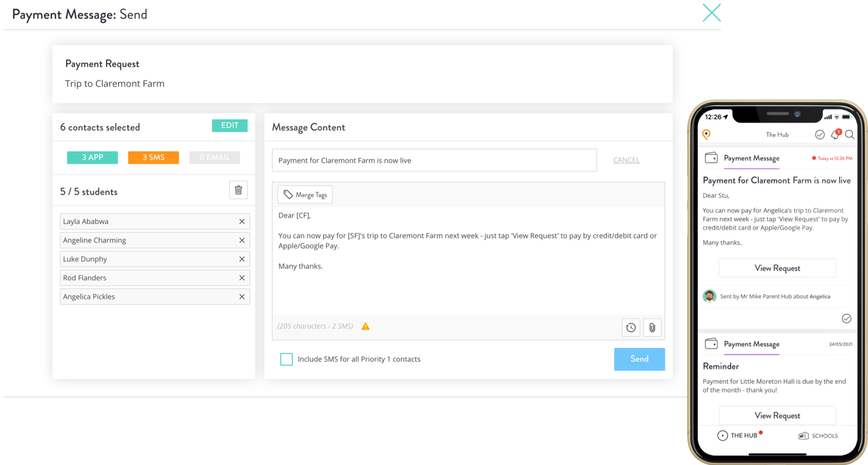Click the 6 contacts selected heading
868x465 pixels.
coord(100,127)
